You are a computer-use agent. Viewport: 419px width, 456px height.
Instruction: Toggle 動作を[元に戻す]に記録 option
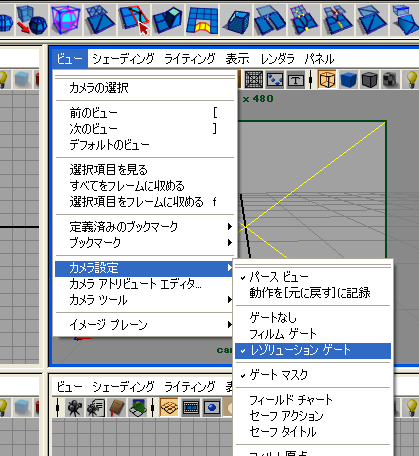tap(313, 293)
